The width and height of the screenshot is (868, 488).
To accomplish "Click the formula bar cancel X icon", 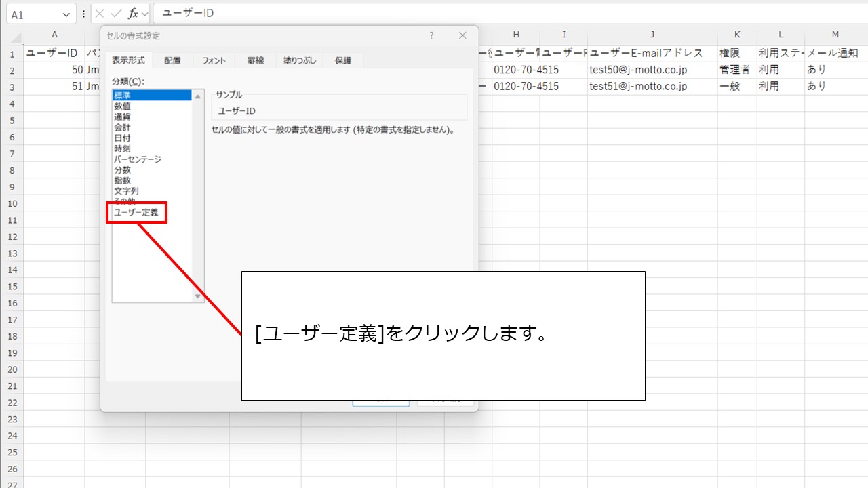I will [100, 14].
